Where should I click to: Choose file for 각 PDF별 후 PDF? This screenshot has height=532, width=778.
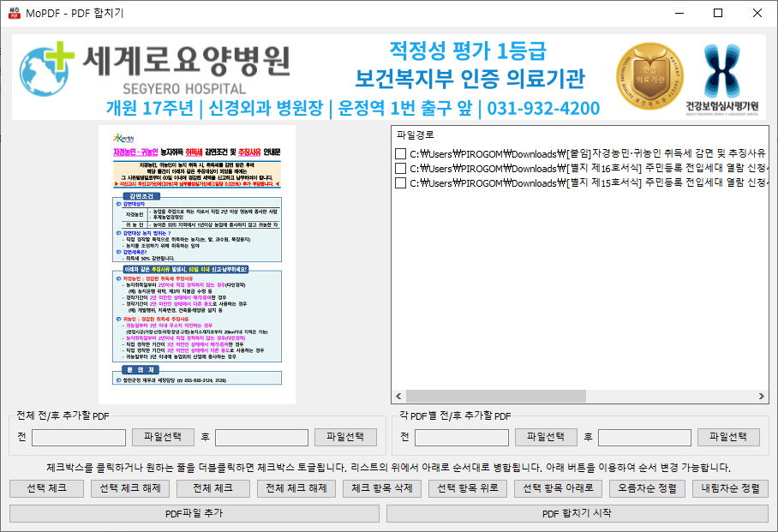click(728, 437)
